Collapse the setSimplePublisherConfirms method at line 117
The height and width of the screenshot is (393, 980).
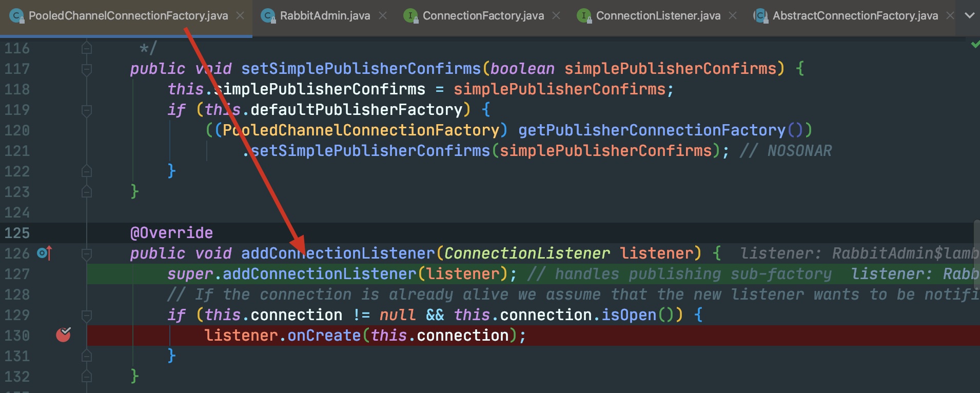pyautogui.click(x=87, y=69)
